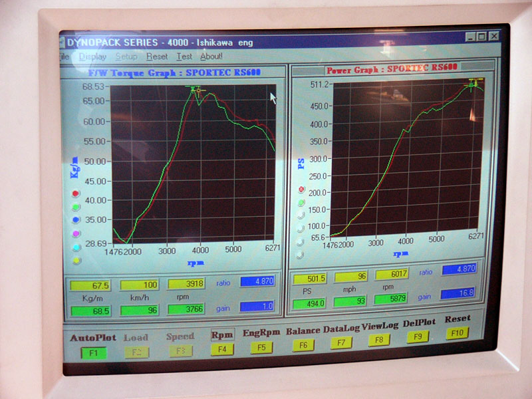
Task: Toggle bottom trace indicator on power graph
Action: [300, 255]
